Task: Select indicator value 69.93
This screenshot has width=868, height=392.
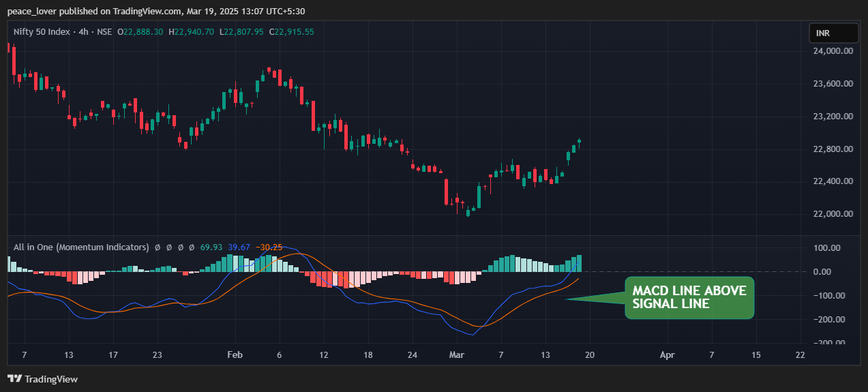Action: pyautogui.click(x=211, y=247)
